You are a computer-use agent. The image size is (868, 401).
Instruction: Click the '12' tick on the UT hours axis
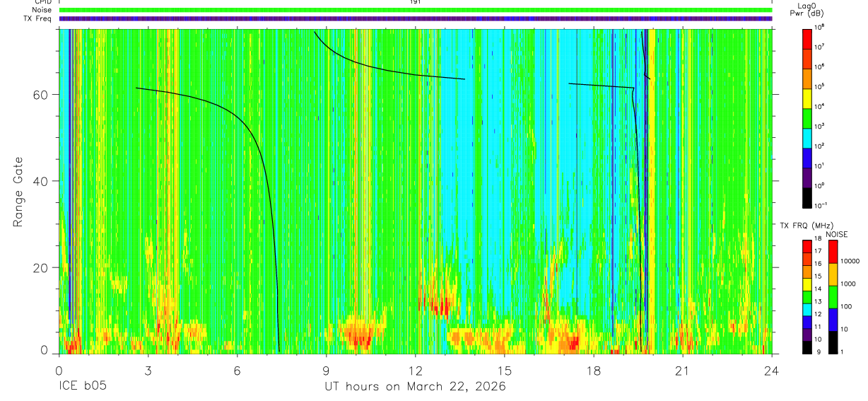click(416, 371)
